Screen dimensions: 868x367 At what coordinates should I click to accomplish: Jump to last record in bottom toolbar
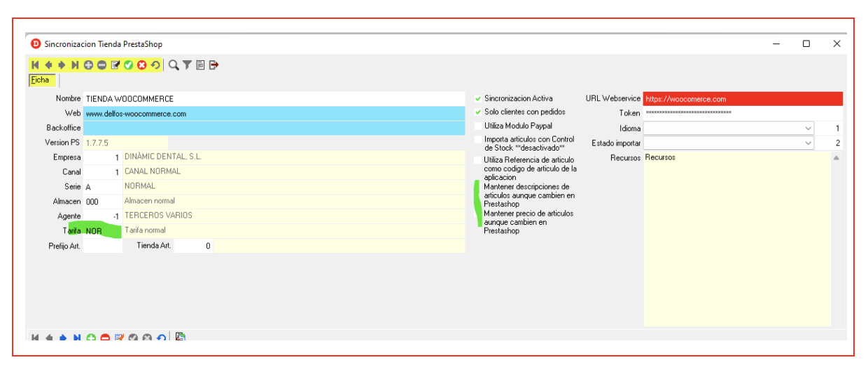pyautogui.click(x=77, y=337)
